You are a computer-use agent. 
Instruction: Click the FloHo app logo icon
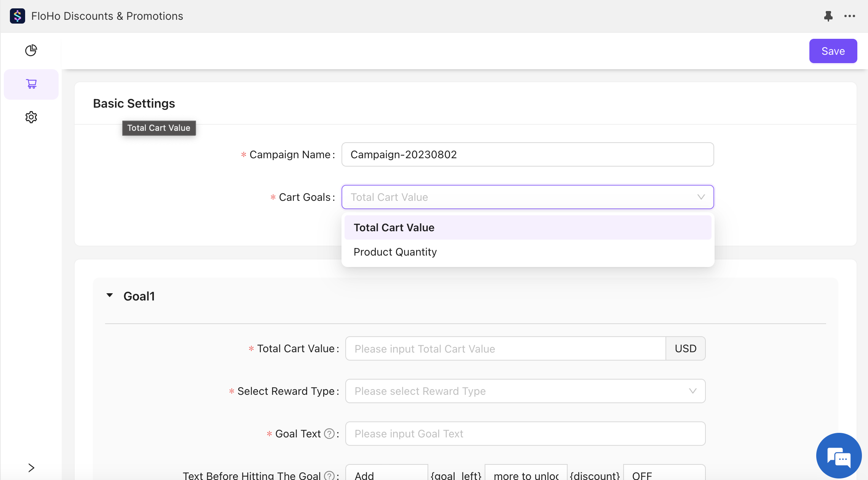pyautogui.click(x=18, y=16)
